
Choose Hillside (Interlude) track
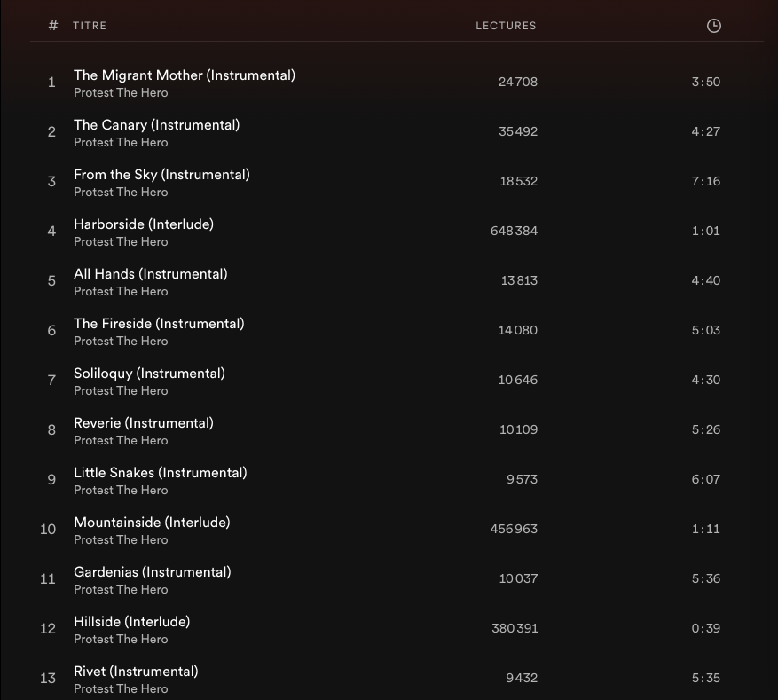coord(131,622)
